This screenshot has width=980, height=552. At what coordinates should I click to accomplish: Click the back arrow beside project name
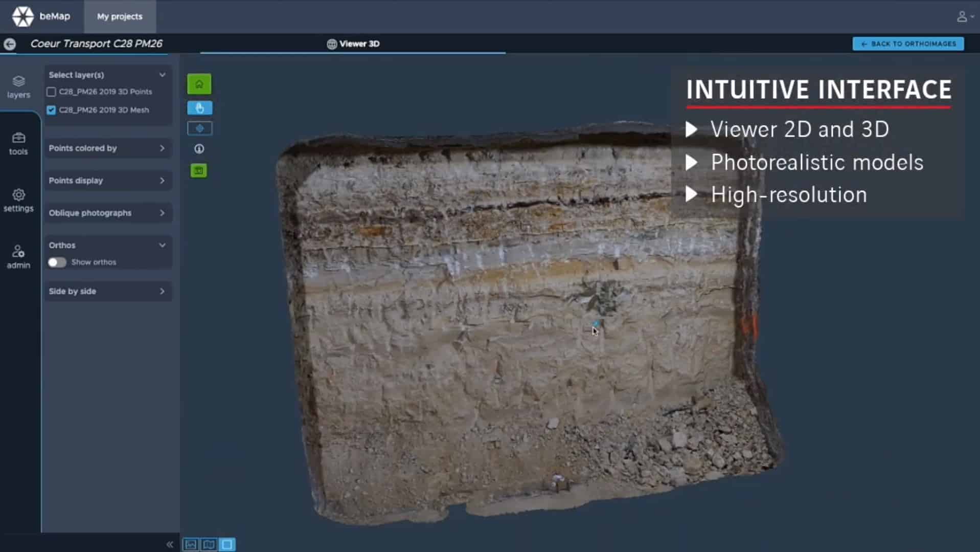point(10,44)
